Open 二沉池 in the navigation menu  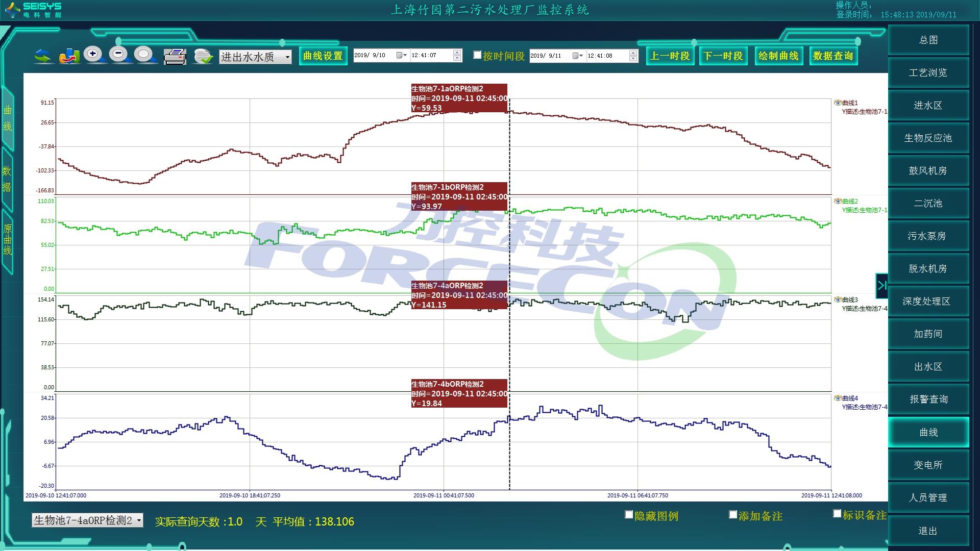coord(928,203)
